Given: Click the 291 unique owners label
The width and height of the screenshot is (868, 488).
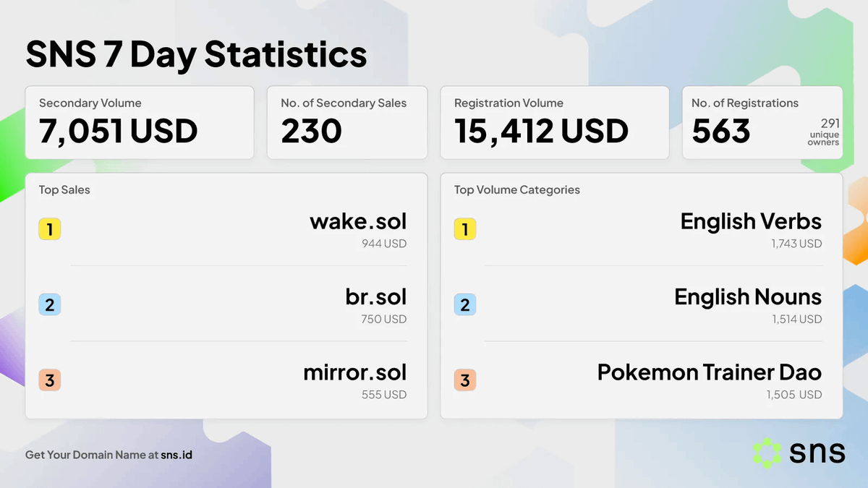Looking at the screenshot, I should (824, 132).
